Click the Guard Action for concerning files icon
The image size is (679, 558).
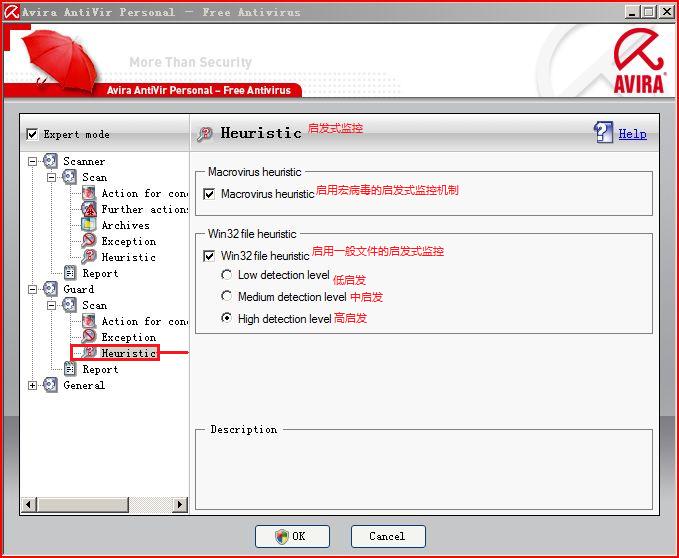pyautogui.click(x=89, y=321)
